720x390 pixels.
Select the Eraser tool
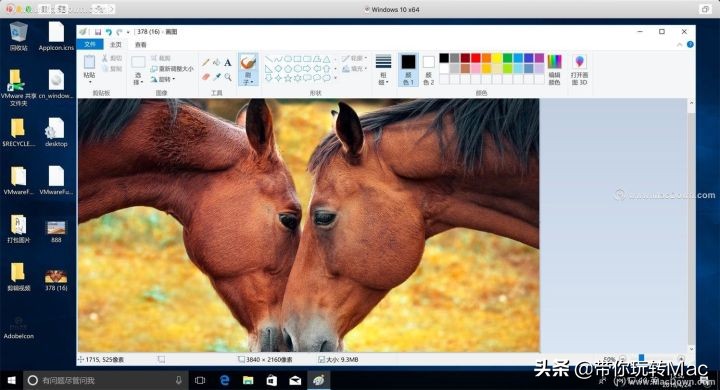(x=206, y=77)
